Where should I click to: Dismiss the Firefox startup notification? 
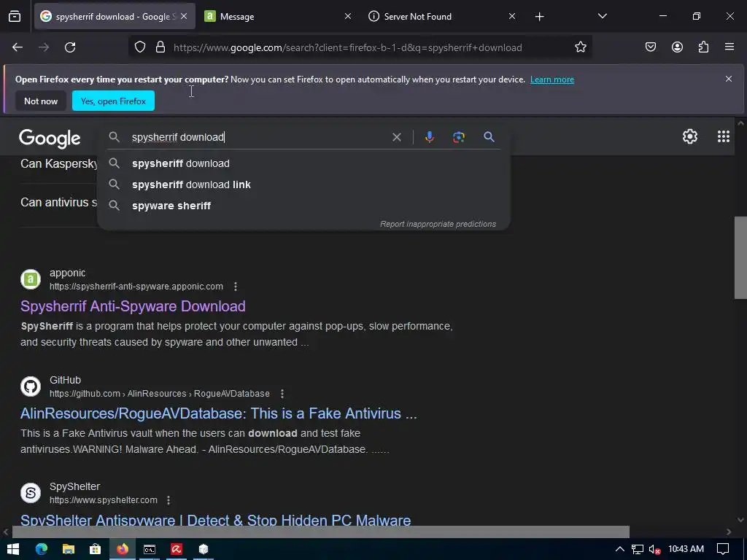[729, 79]
